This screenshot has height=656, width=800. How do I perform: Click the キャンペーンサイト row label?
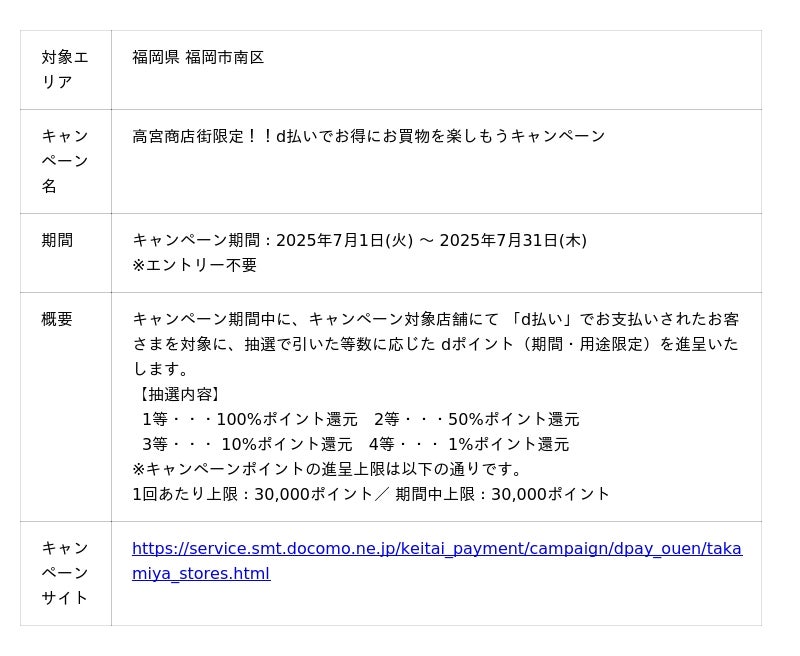[65, 573]
